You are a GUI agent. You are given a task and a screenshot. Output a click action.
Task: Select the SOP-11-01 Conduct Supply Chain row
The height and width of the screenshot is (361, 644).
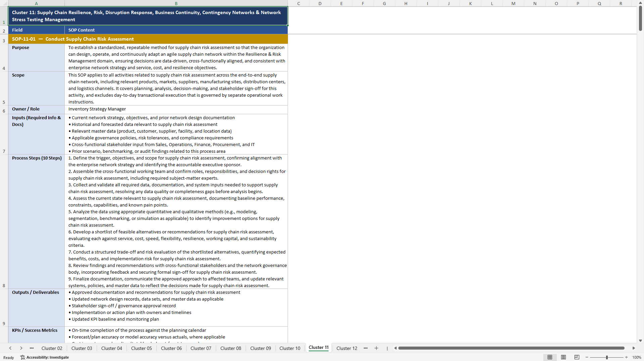(x=148, y=39)
